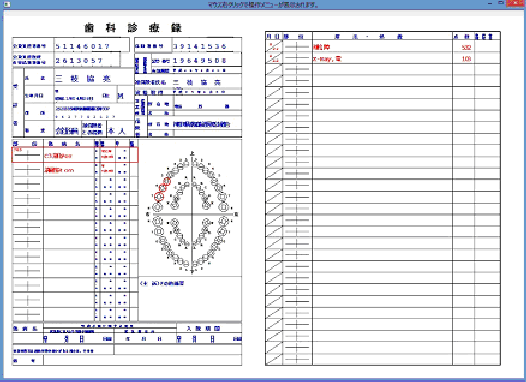
Task: Select the patient name field in the 氏名 row
Action: pos(94,78)
